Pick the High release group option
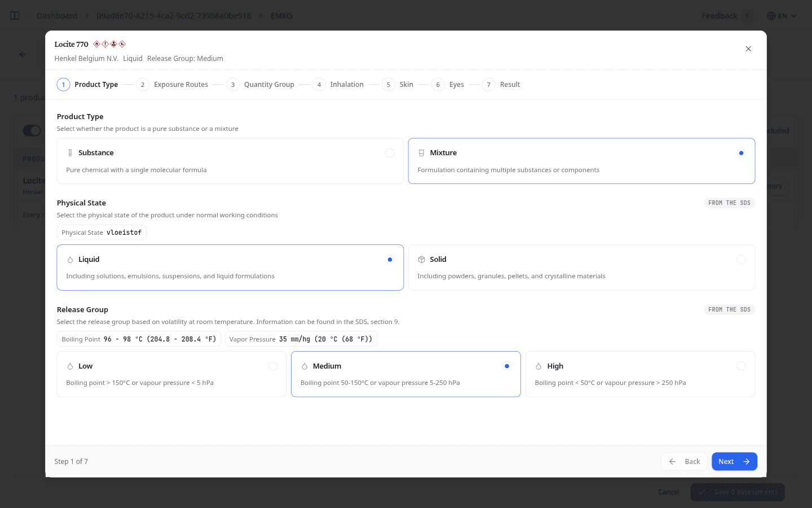Image resolution: width=812 pixels, height=508 pixels. click(x=640, y=374)
